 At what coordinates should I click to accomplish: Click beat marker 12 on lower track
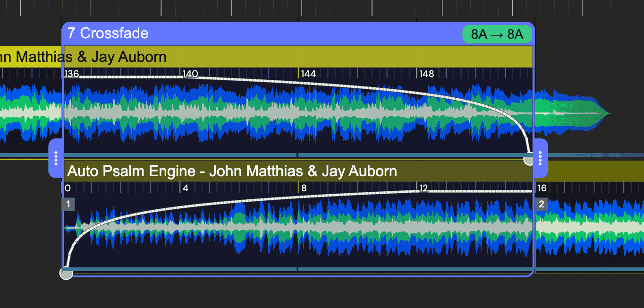[424, 188]
